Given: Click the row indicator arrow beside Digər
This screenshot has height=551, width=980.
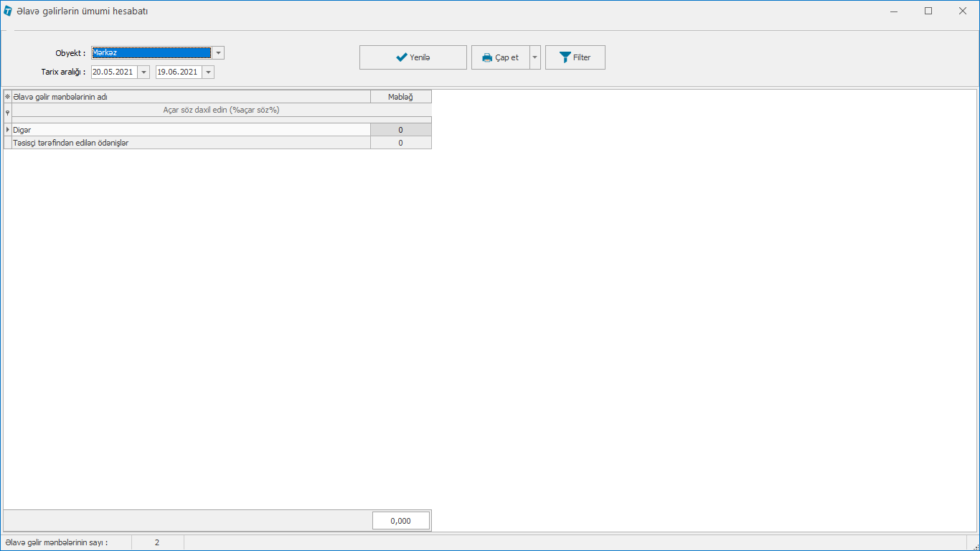Looking at the screenshot, I should (8, 130).
